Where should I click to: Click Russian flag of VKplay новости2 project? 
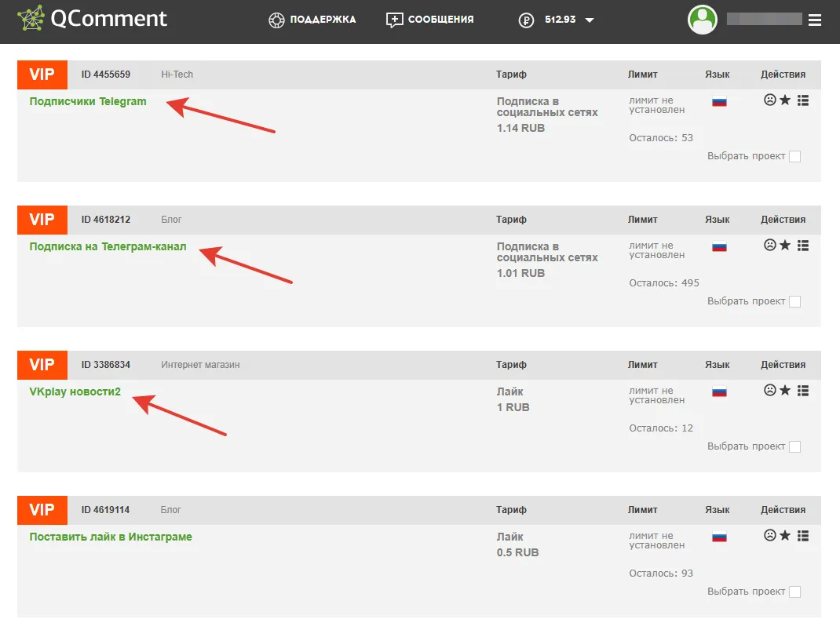(719, 391)
